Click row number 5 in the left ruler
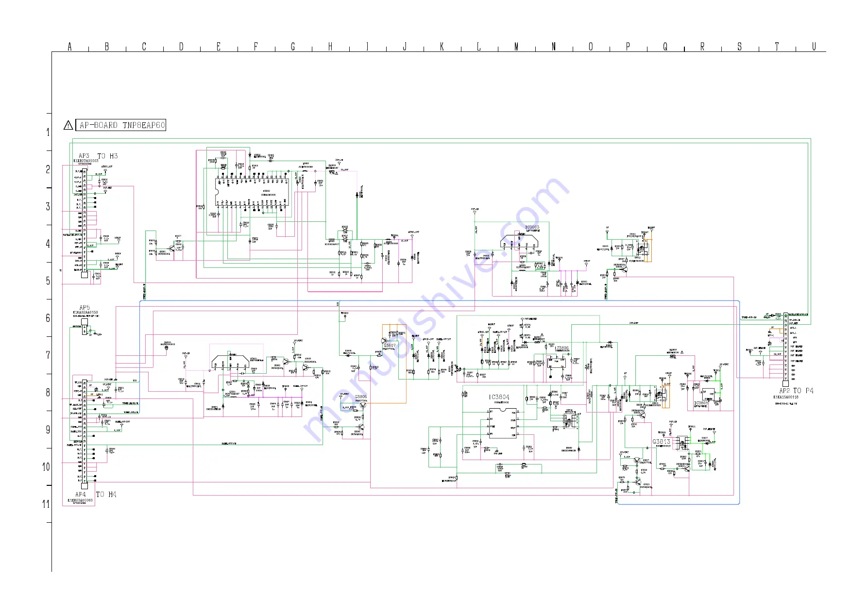 48,281
